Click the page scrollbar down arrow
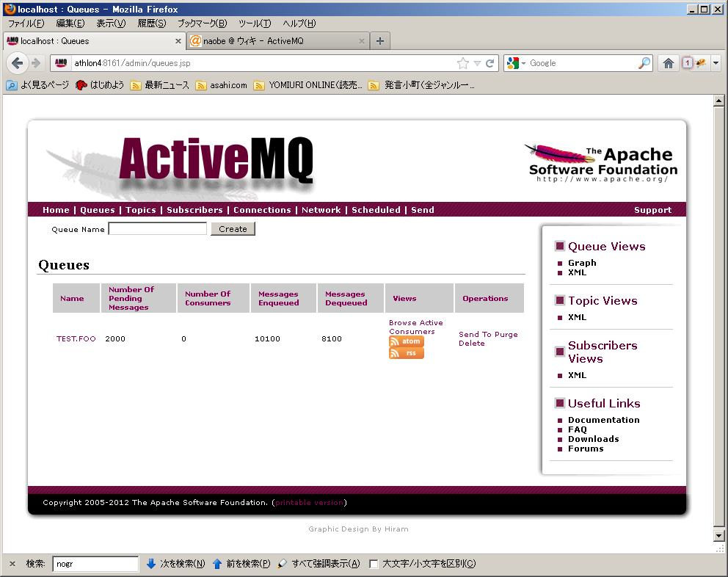 [x=718, y=536]
